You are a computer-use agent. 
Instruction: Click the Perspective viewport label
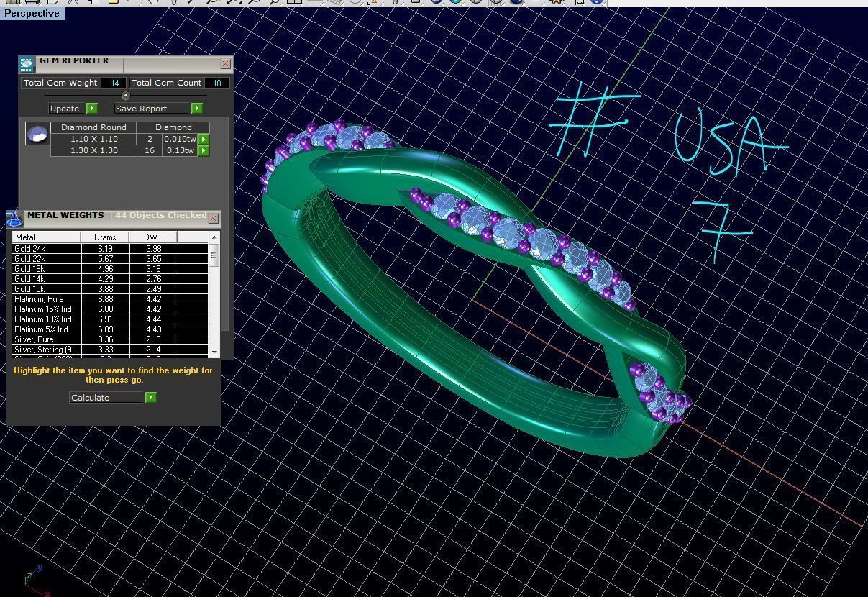click(32, 13)
